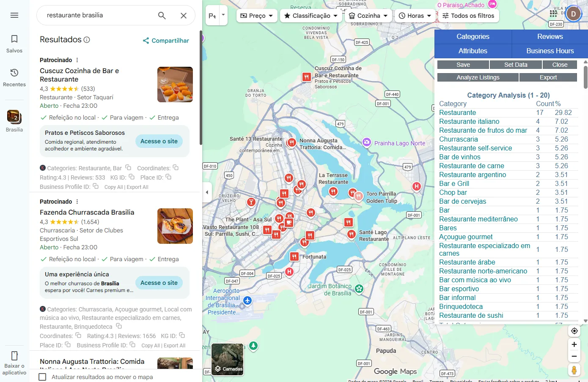The height and width of the screenshot is (382, 588).
Task: Click Prainha Lago Norte marker
Action: (x=367, y=142)
